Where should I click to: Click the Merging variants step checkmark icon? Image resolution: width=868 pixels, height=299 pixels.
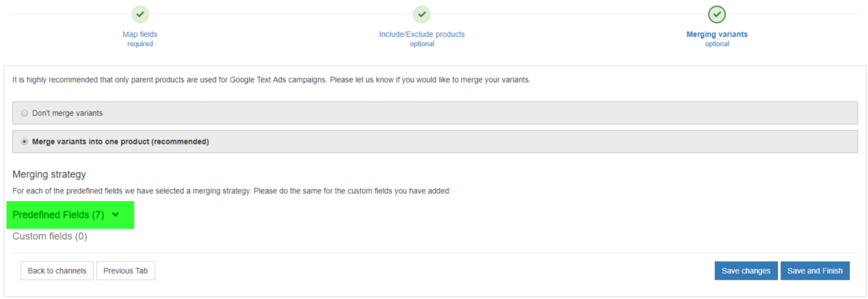[717, 15]
